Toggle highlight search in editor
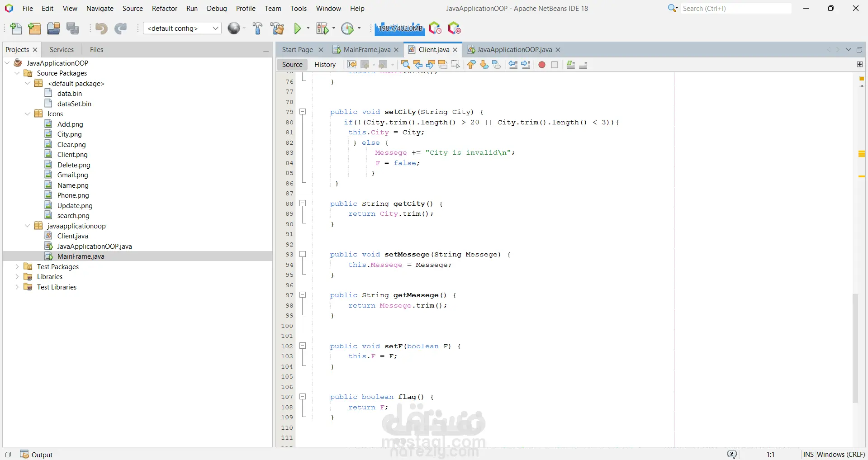The height and width of the screenshot is (460, 868). (443, 65)
